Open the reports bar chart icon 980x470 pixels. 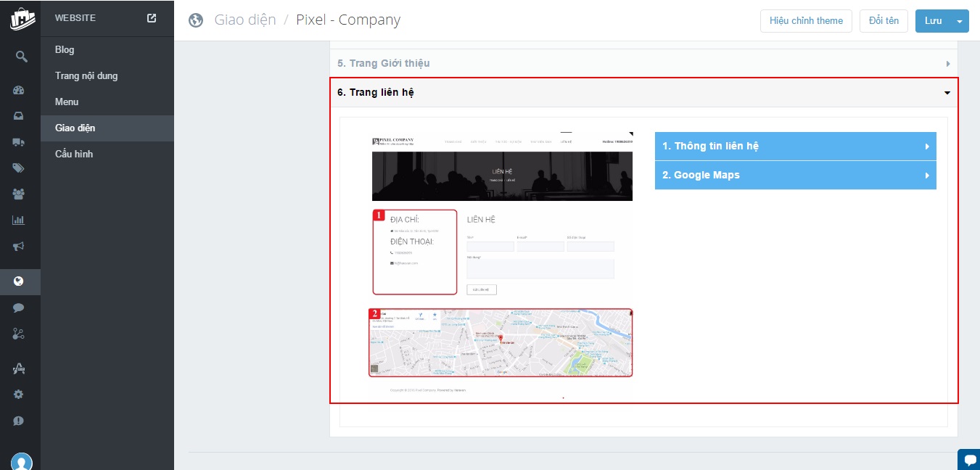[x=19, y=220]
